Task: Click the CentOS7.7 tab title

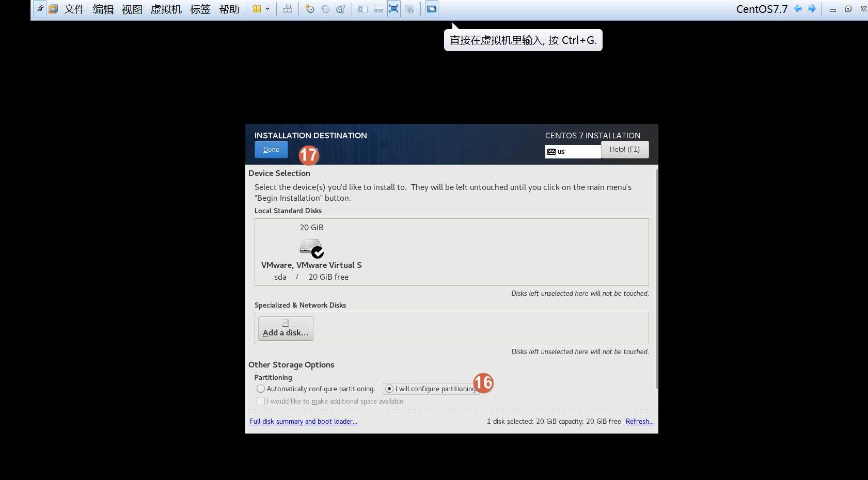Action: (x=762, y=9)
